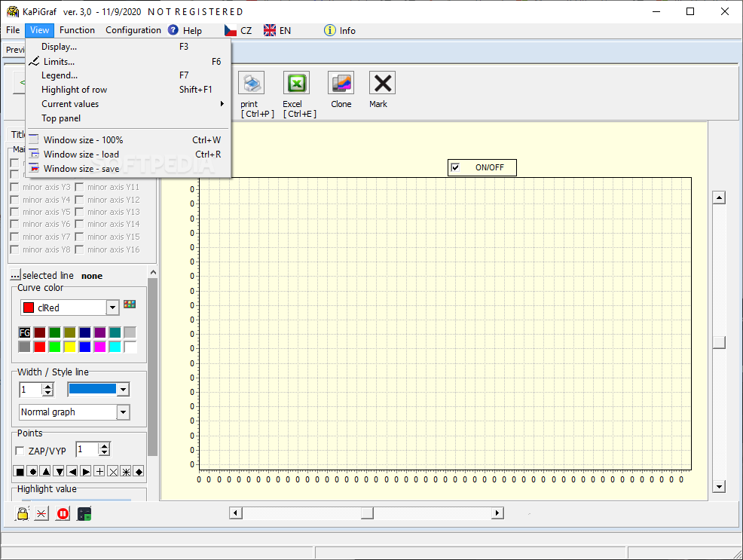The image size is (743, 560).
Task: Select Window size - load entry
Action: (x=128, y=154)
